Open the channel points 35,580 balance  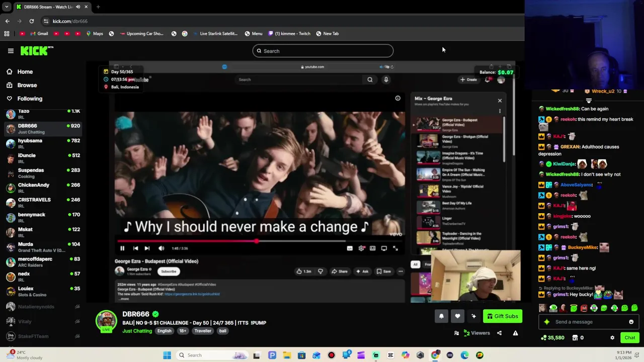pyautogui.click(x=552, y=338)
